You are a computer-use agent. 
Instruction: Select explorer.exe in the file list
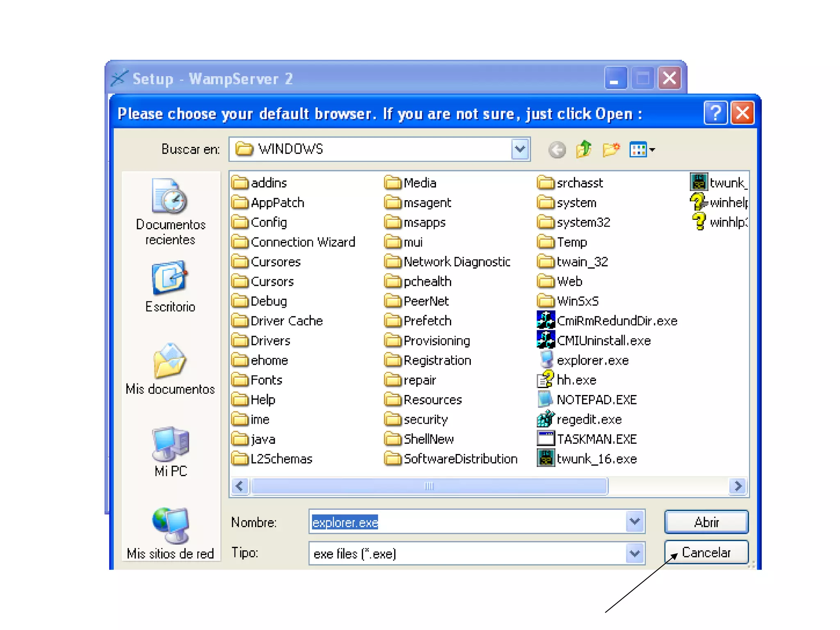pyautogui.click(x=592, y=361)
